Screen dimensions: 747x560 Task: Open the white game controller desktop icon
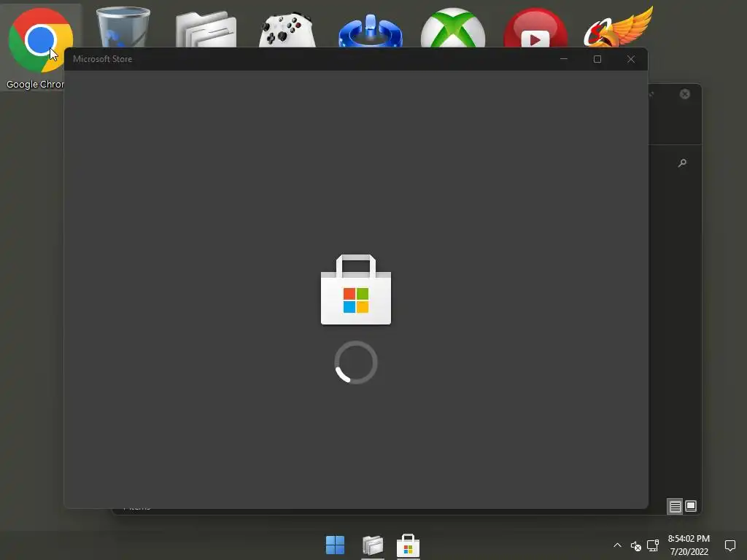click(x=287, y=31)
